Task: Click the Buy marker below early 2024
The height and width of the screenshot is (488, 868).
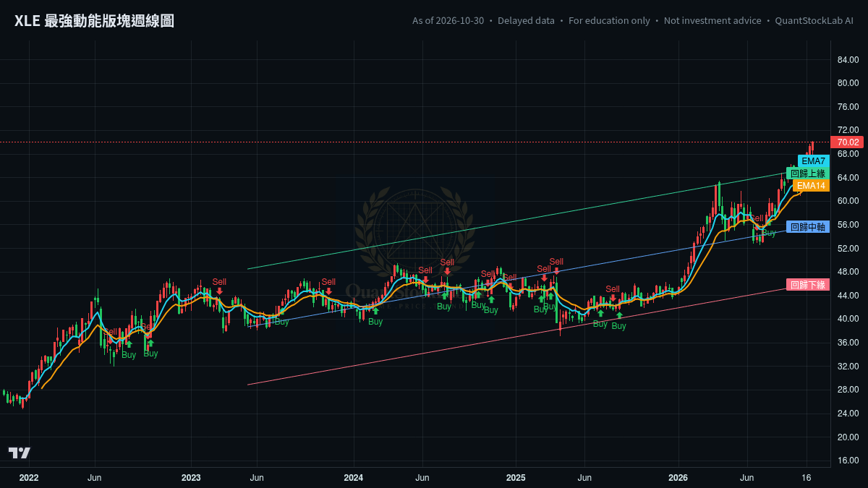Action: [375, 317]
